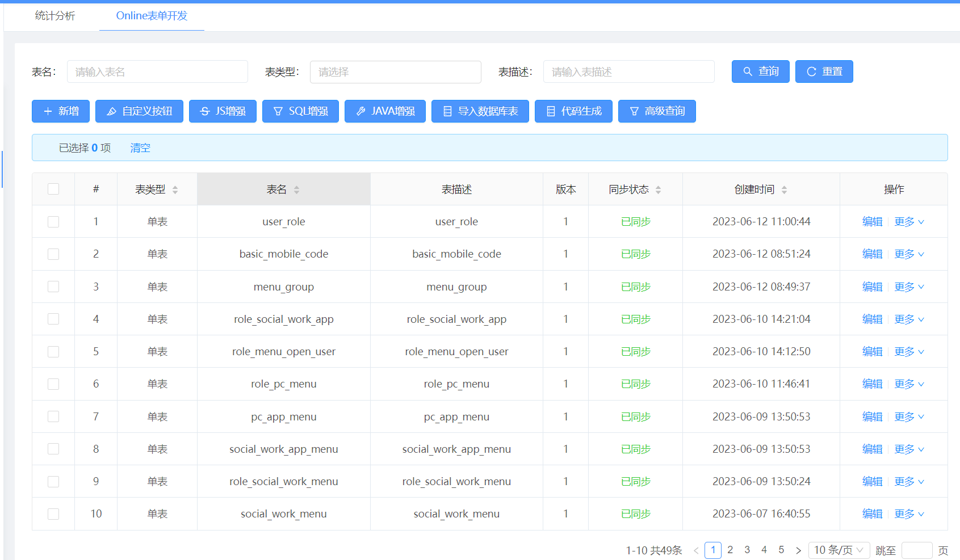Check the social_work_menu row checkbox
The width and height of the screenshot is (960, 560).
point(53,514)
